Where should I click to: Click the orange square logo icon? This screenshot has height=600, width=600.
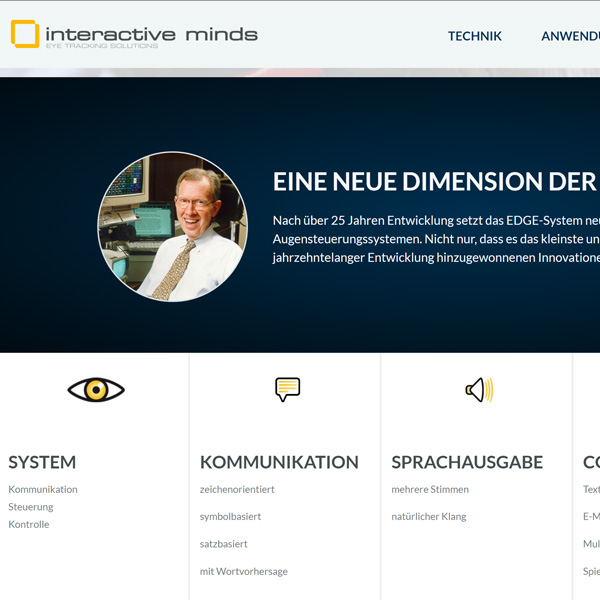click(25, 35)
